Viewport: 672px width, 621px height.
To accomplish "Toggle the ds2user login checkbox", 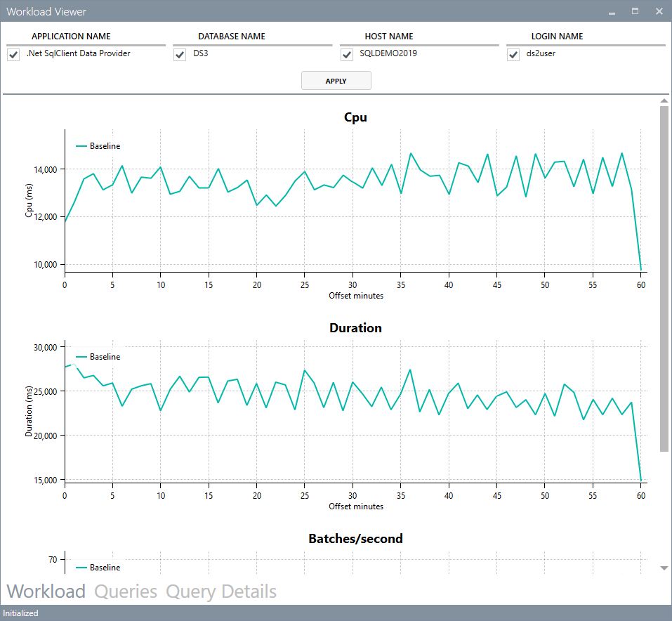I will click(x=513, y=55).
